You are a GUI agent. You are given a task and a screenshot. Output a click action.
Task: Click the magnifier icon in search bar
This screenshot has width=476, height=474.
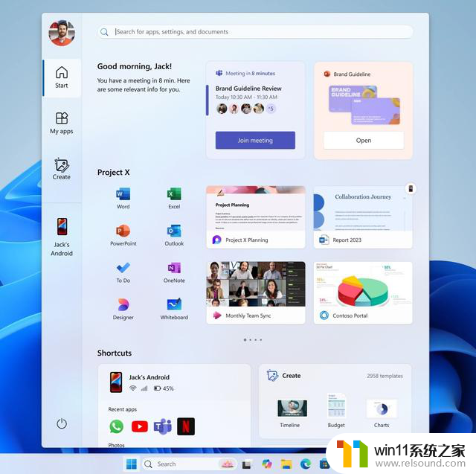(104, 32)
